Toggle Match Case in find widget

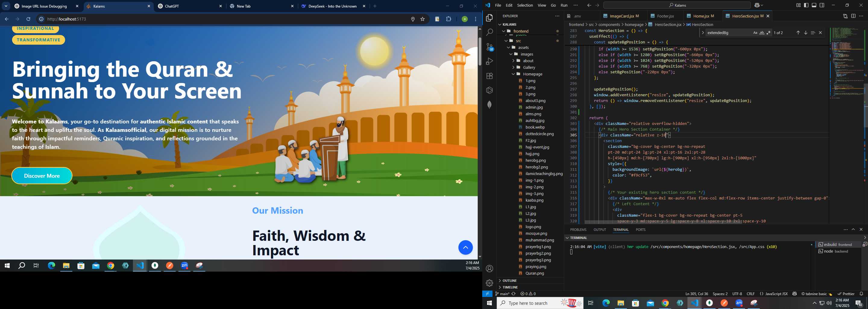point(755,33)
